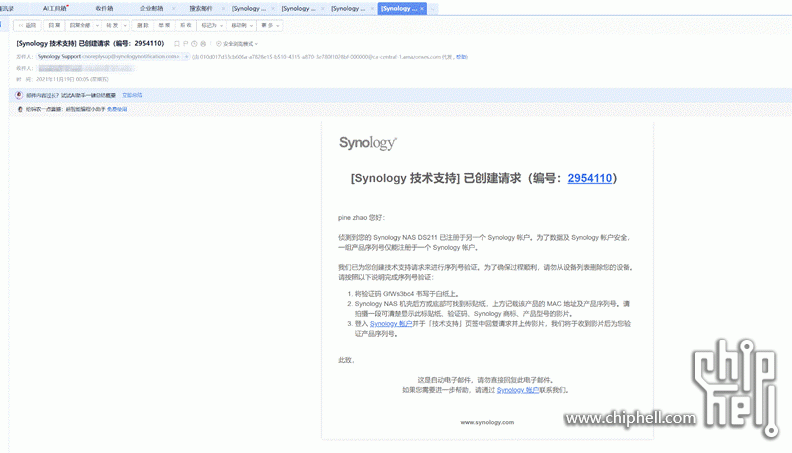The image size is (792, 453).
Task: Click the AI assistant avatar icon in the blue banner
Action: click(x=19, y=95)
